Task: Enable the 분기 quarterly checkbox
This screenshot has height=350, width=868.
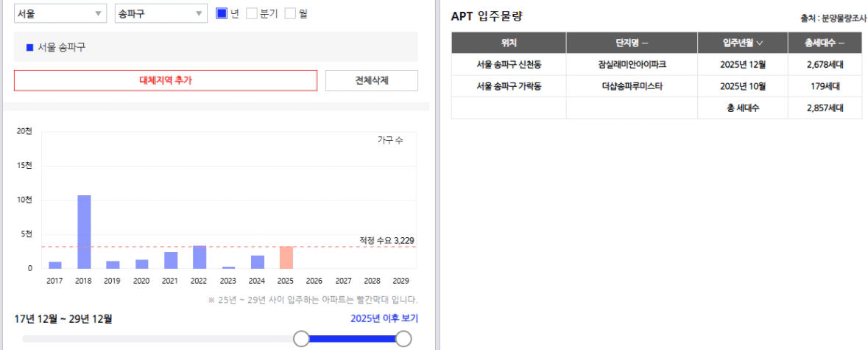Action: (x=251, y=14)
